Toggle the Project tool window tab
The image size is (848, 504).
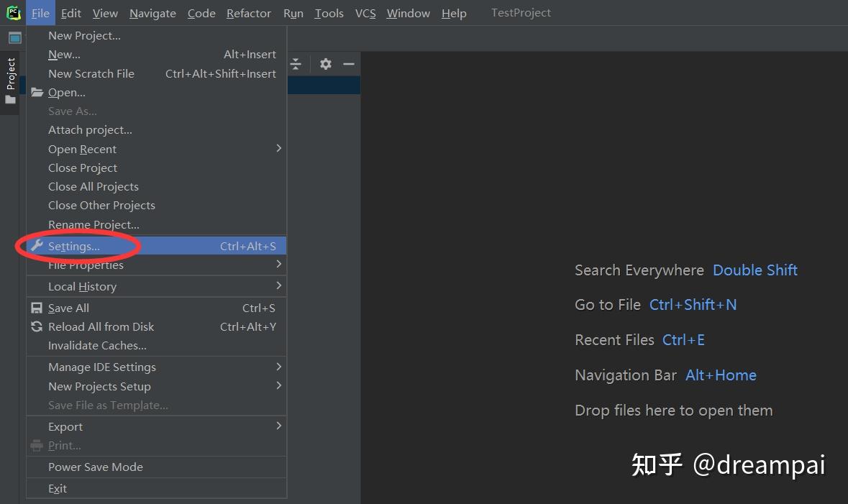pos(11,81)
